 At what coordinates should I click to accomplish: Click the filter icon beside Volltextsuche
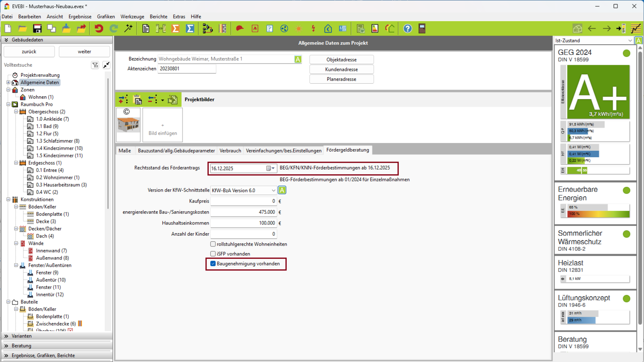tap(95, 65)
